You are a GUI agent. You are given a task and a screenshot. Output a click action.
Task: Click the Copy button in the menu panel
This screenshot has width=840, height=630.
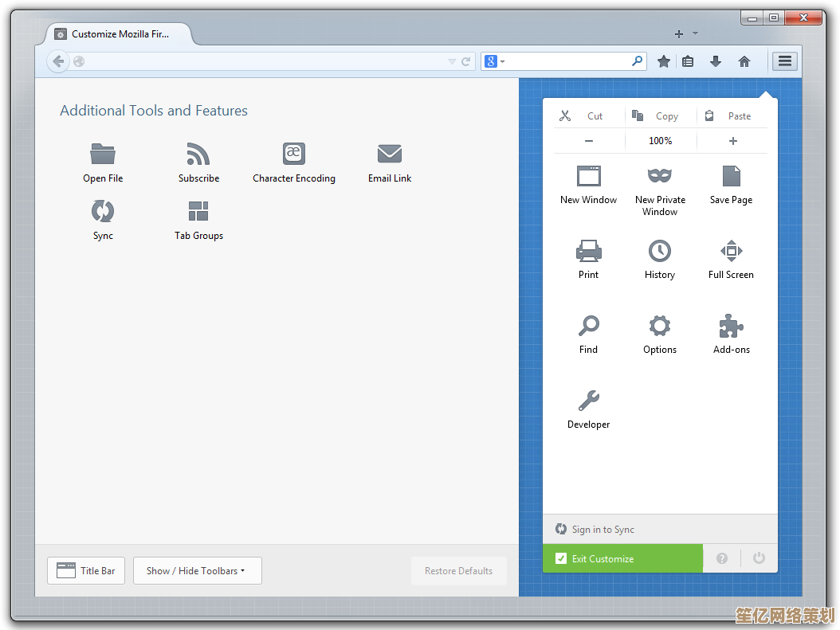(661, 116)
